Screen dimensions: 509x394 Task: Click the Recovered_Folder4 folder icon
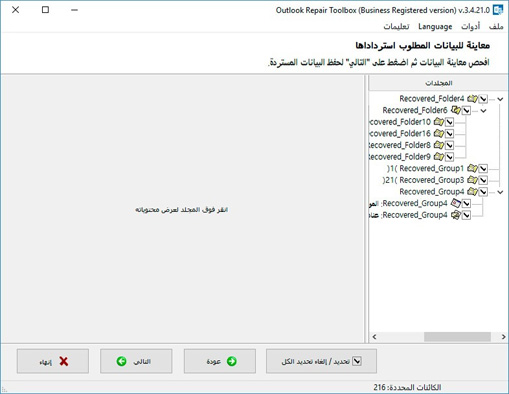point(472,99)
